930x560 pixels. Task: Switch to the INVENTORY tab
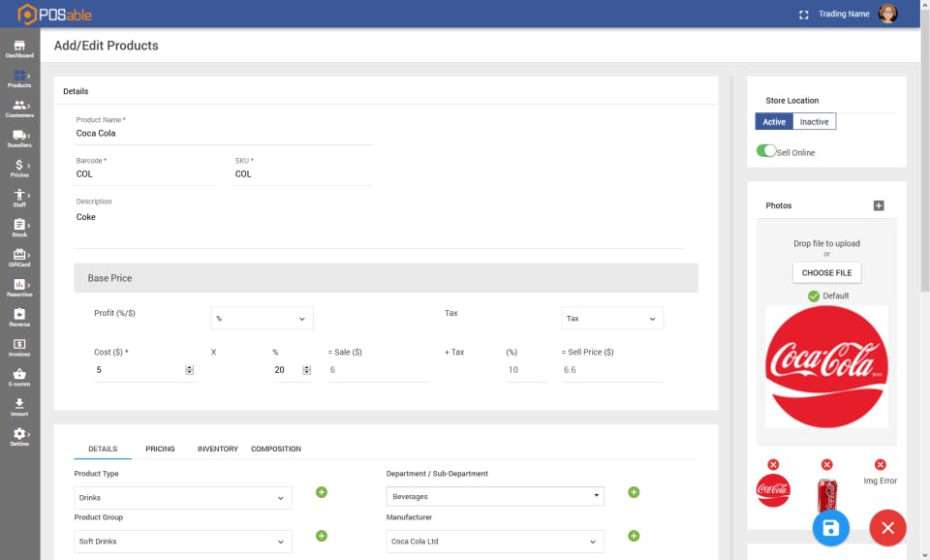pos(218,449)
